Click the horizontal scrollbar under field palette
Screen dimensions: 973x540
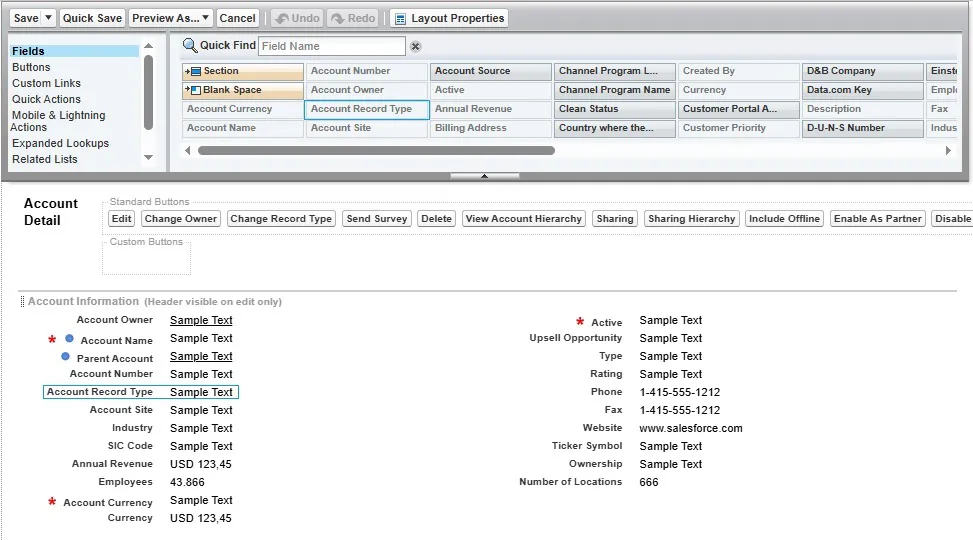tap(376, 150)
